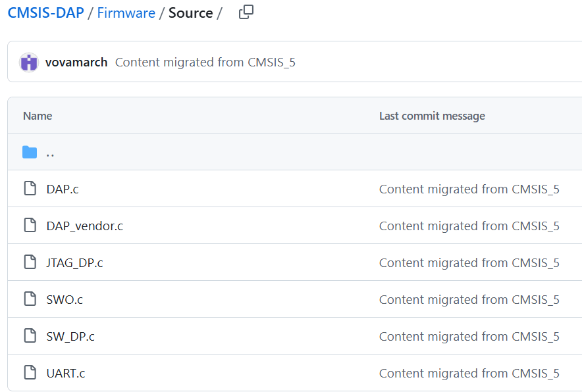582x392 pixels.
Task: Open the latest commit message at top
Action: (205, 62)
